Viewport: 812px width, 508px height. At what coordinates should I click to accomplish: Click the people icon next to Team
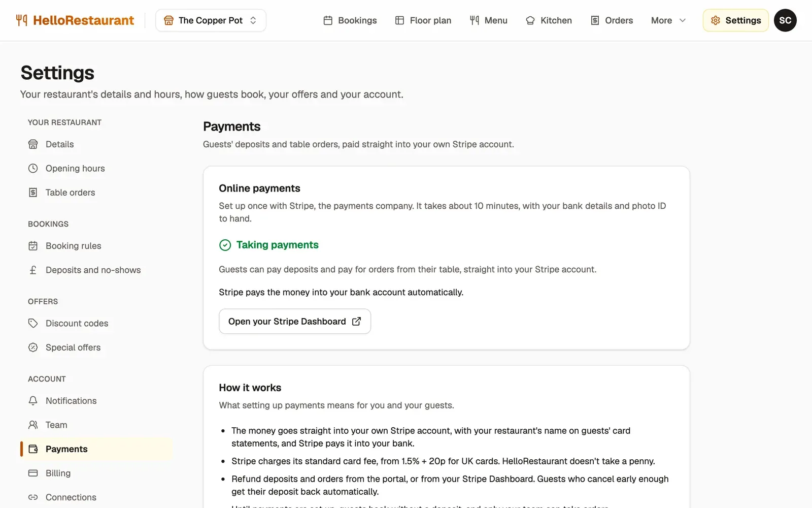point(33,425)
